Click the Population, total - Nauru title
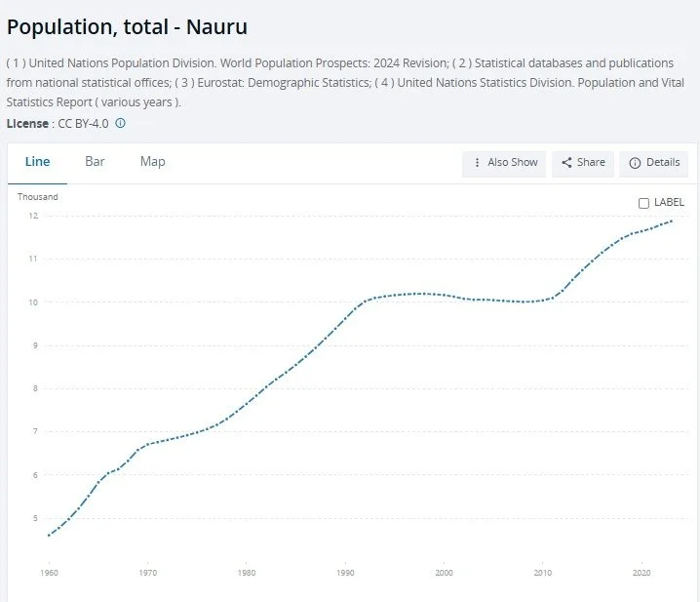Viewport: 700px width, 602px height. 127,26
